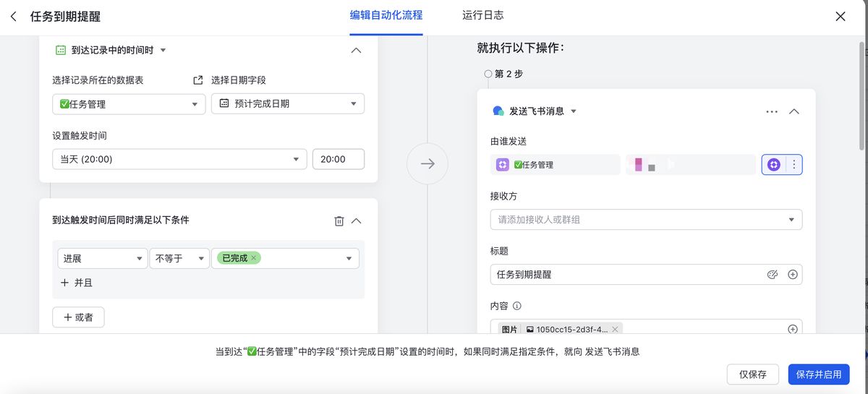Switch to the 运行日志 tab
868x394 pixels.
point(482,15)
